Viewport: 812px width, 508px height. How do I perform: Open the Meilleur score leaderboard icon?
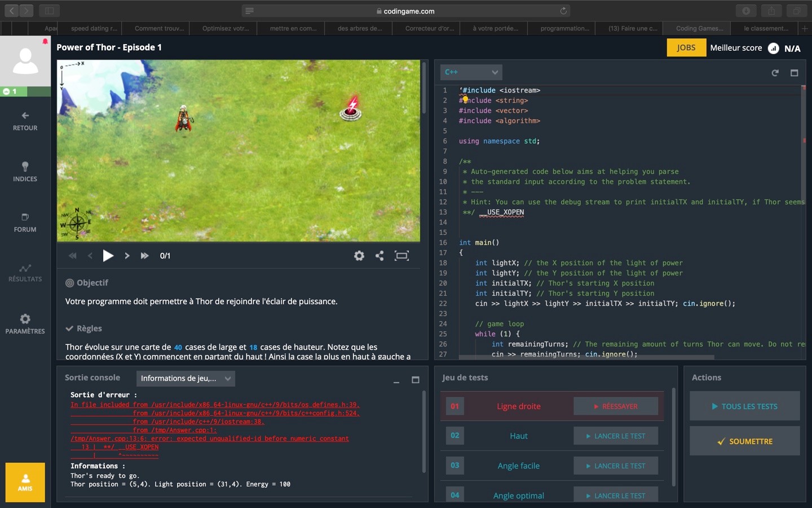tap(774, 49)
